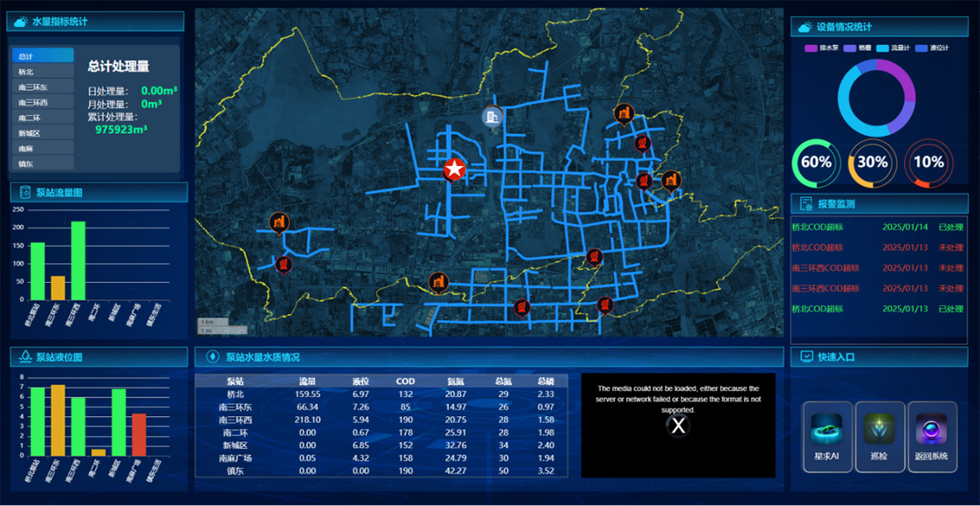The width and height of the screenshot is (980, 506).
Task: Select the 新城区 tab in water stats
Action: point(42,133)
